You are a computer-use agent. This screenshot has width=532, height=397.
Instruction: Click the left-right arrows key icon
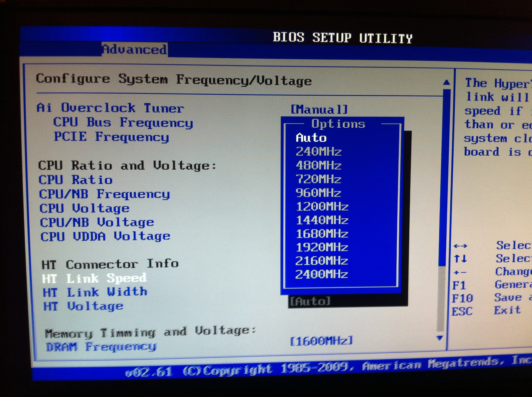pyautogui.click(x=460, y=246)
